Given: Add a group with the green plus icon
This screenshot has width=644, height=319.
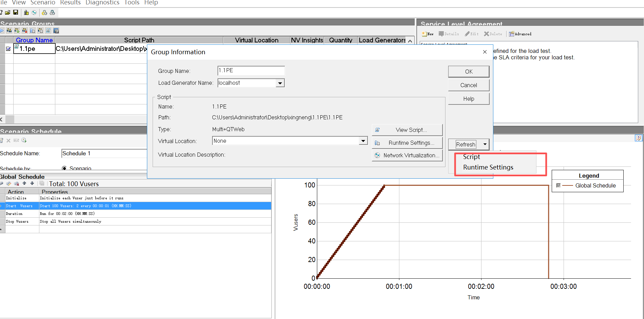Looking at the screenshot, I should pos(17,31).
